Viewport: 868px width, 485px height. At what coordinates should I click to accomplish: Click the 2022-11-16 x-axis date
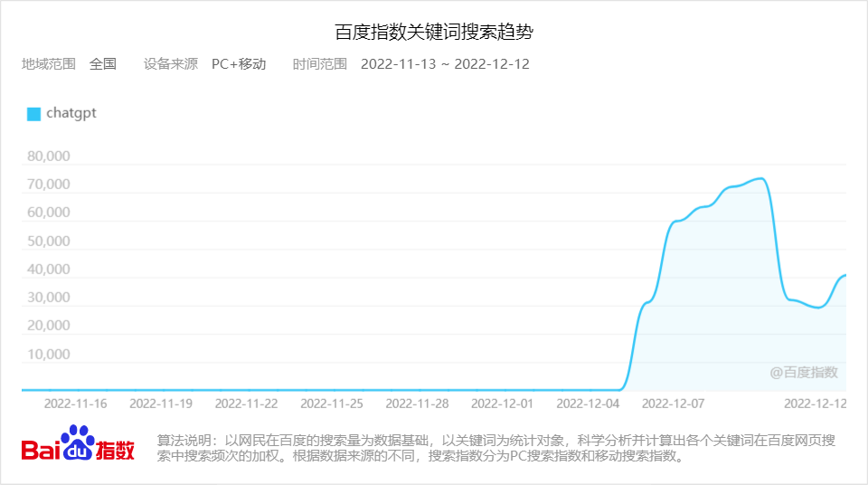click(75, 404)
